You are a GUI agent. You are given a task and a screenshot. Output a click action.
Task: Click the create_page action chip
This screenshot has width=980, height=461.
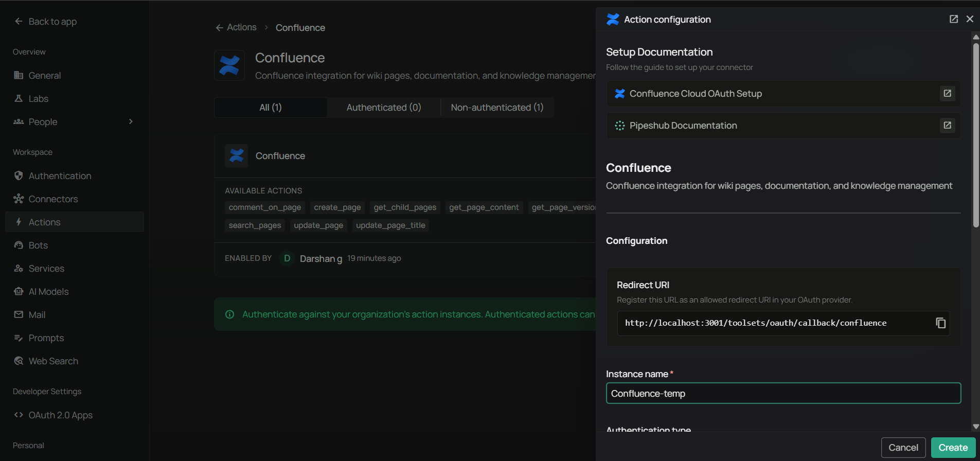click(337, 207)
